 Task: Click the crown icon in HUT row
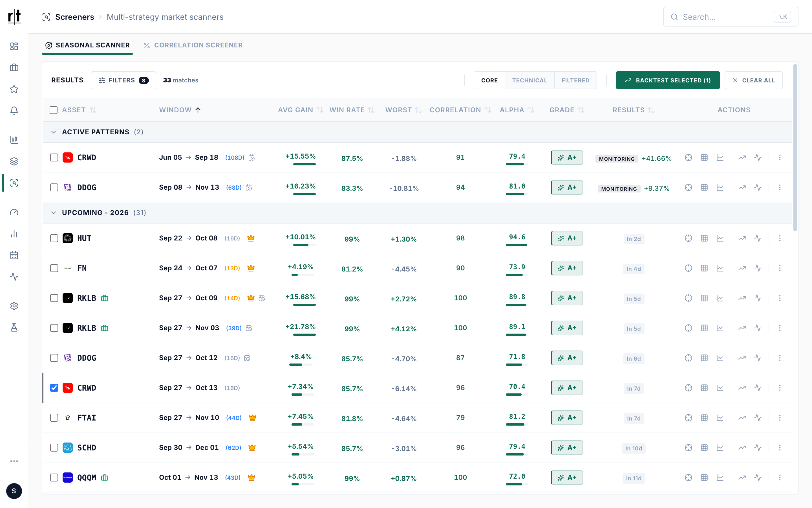(x=251, y=238)
